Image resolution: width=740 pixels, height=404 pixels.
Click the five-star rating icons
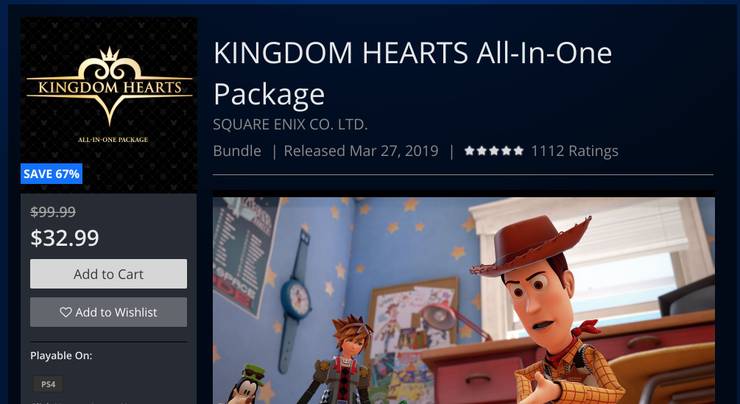pos(494,151)
